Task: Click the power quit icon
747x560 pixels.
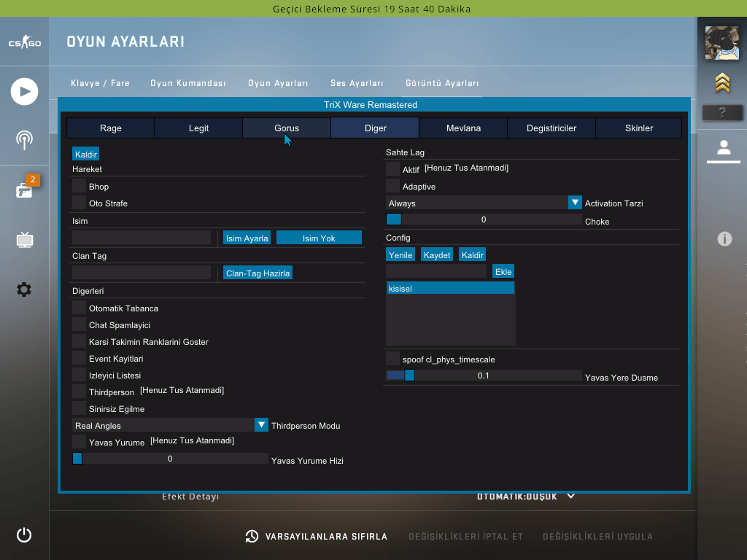Action: click(x=24, y=534)
